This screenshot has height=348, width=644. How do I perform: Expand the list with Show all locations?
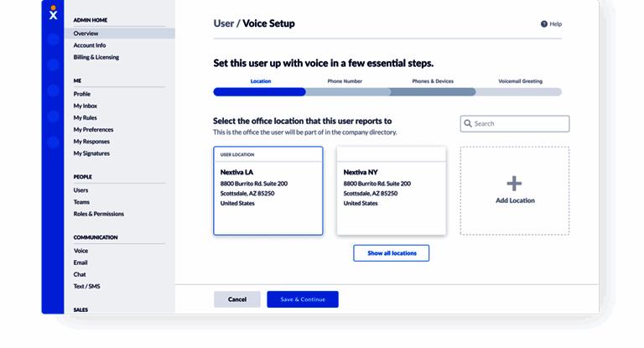pyautogui.click(x=392, y=253)
